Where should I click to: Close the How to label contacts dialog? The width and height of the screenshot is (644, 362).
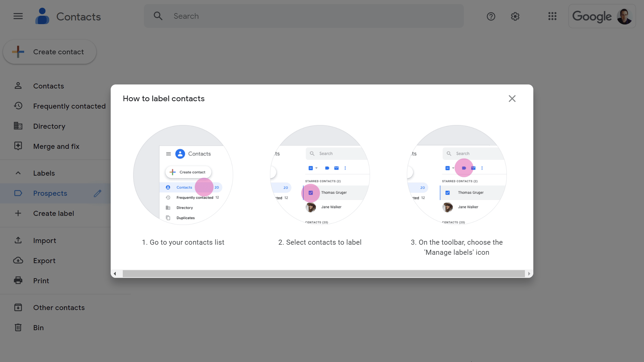pyautogui.click(x=512, y=99)
